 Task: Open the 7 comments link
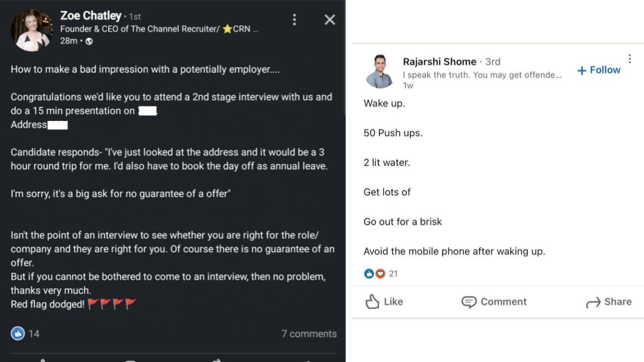coord(309,333)
